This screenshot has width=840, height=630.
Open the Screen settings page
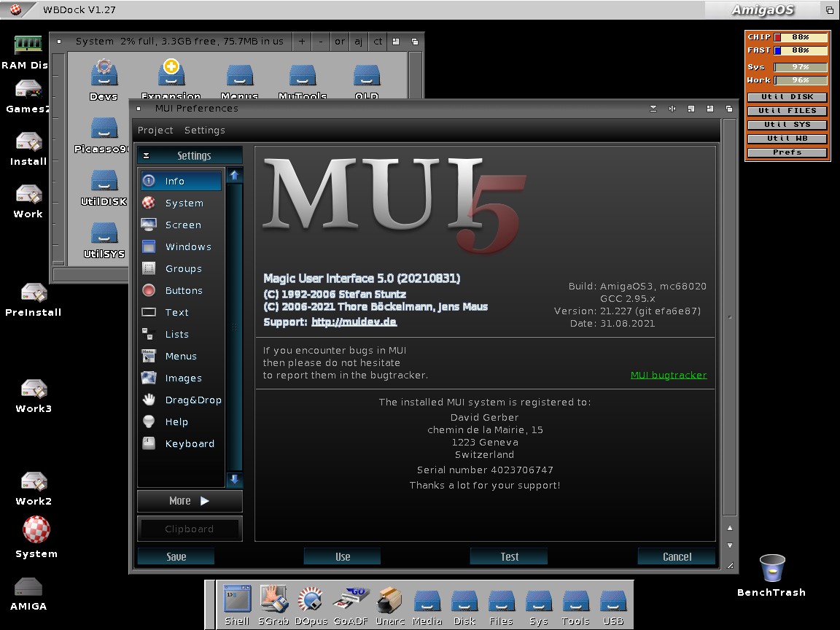[181, 225]
